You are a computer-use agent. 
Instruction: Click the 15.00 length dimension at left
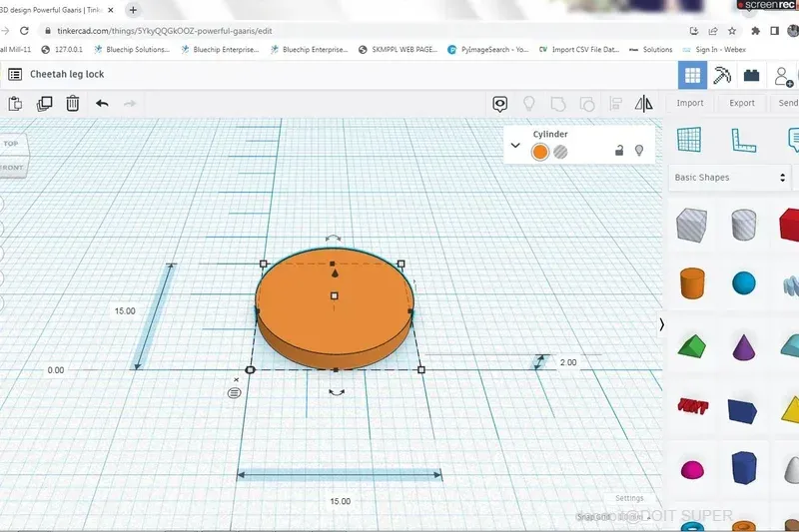[x=125, y=311]
